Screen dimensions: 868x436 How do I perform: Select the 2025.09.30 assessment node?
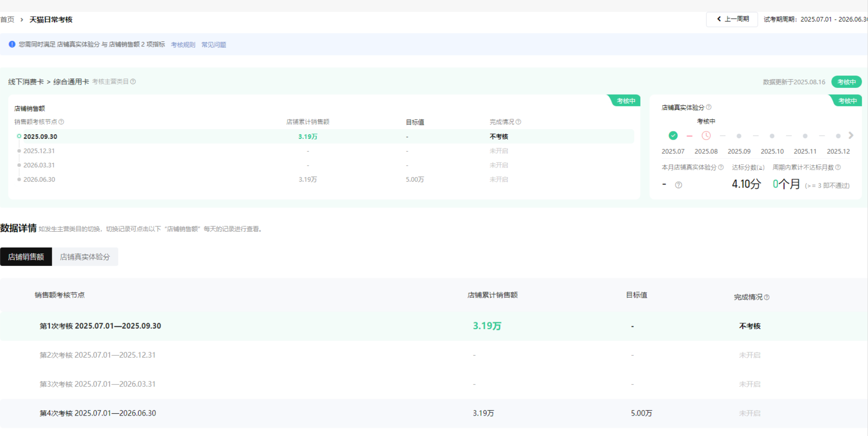coord(40,137)
